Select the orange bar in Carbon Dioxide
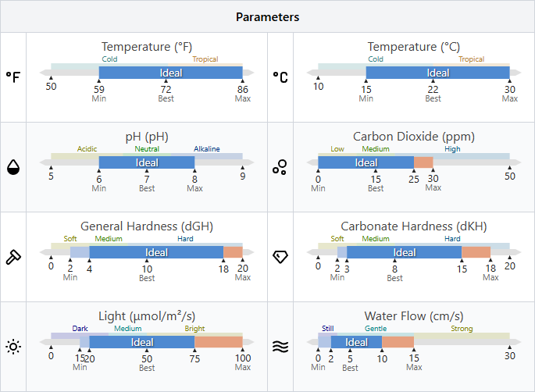535x392 pixels. 423,162
